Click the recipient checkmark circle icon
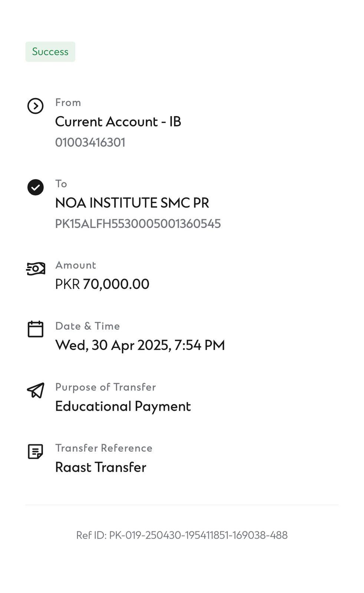Viewport: 364px width, 593px height. (36, 187)
